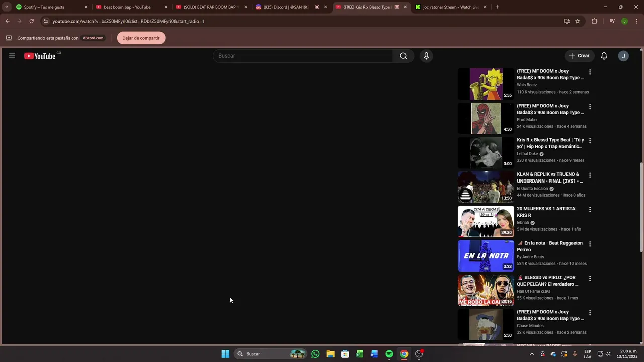The width and height of the screenshot is (644, 362).
Task: Show hidden system tray icons chevron
Action: [532, 354]
